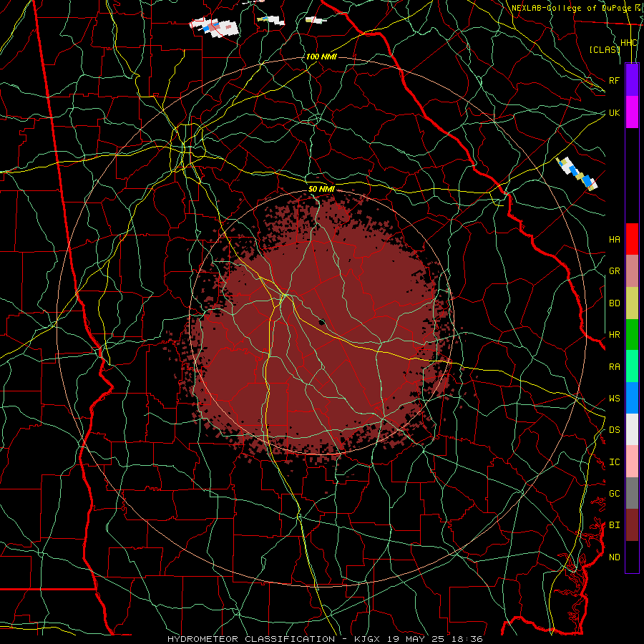644x644 pixels.
Task: Click the IC legend label
Action: [x=614, y=462]
